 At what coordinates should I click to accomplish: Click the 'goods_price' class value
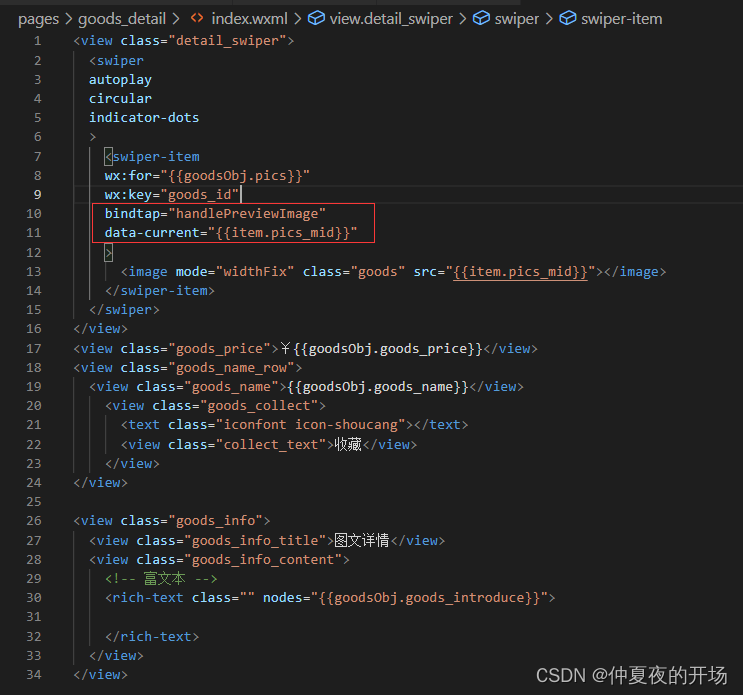pos(219,349)
